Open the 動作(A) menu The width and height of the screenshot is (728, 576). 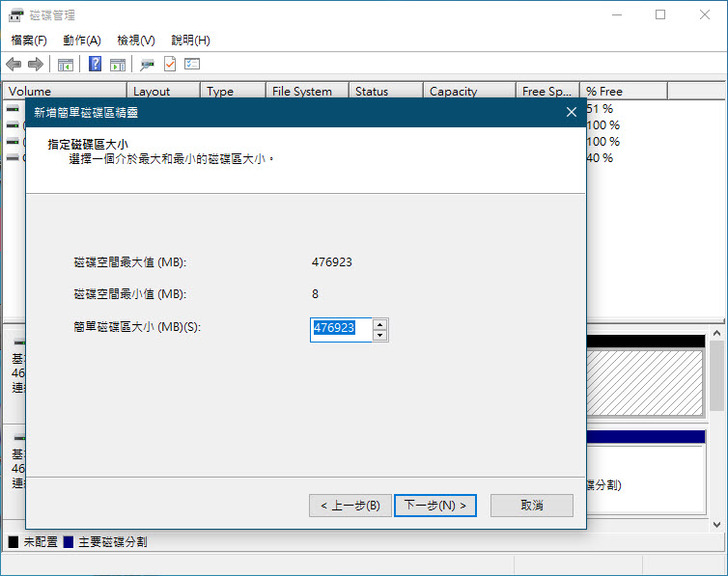coord(82,40)
